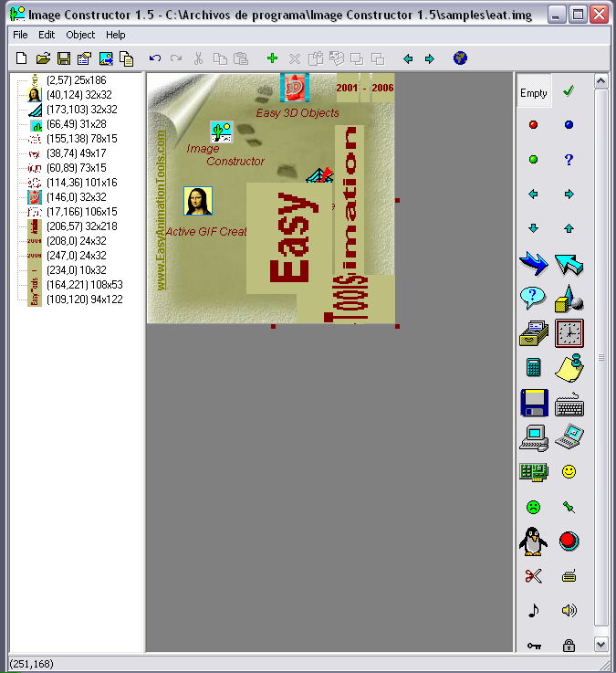The image size is (616, 673).
Task: Click the cactus icon on the canvas
Action: 222,131
